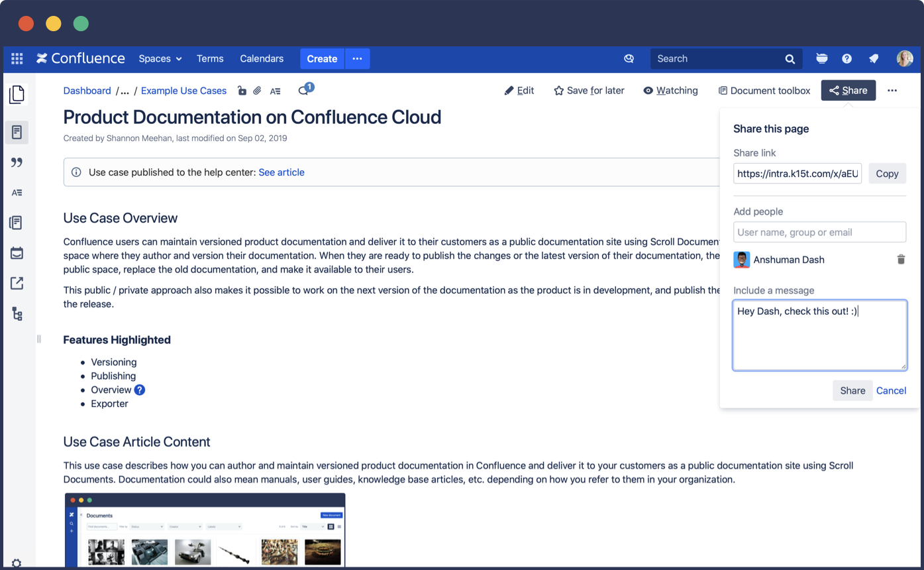Click the Add people input field
This screenshot has height=570, width=924.
coord(819,232)
